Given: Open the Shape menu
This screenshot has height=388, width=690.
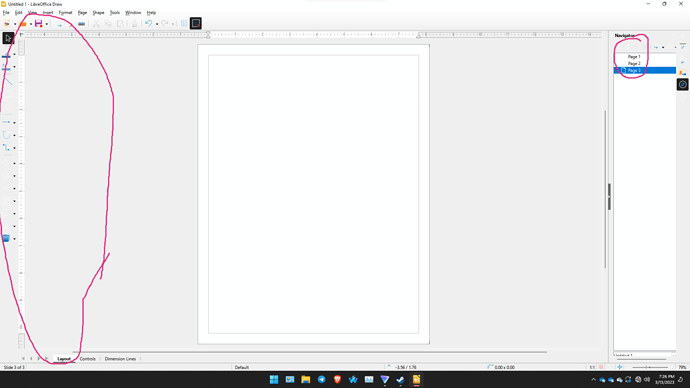Looking at the screenshot, I should (98, 13).
